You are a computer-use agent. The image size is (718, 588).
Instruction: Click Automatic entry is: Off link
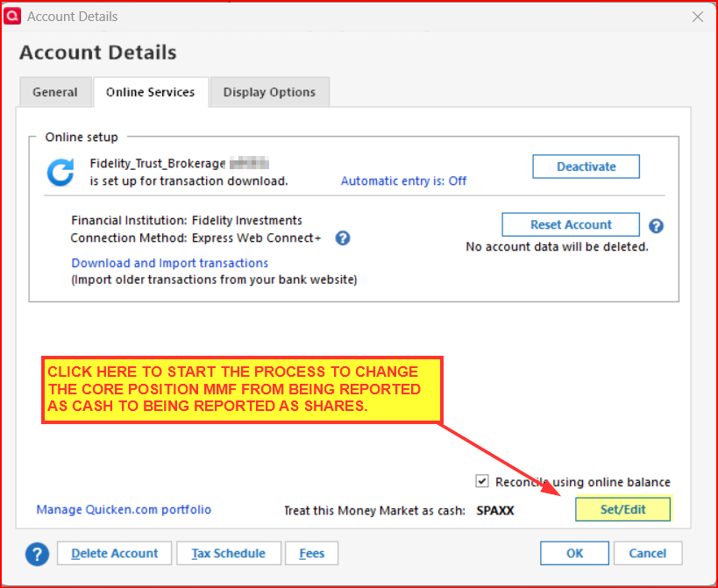(x=403, y=181)
